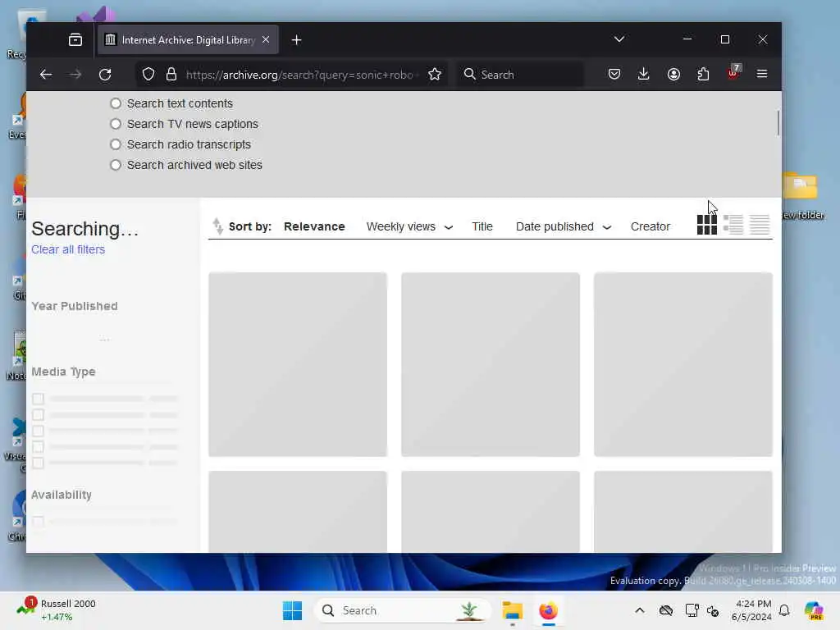Open the list all tabs dropdown

(x=619, y=39)
